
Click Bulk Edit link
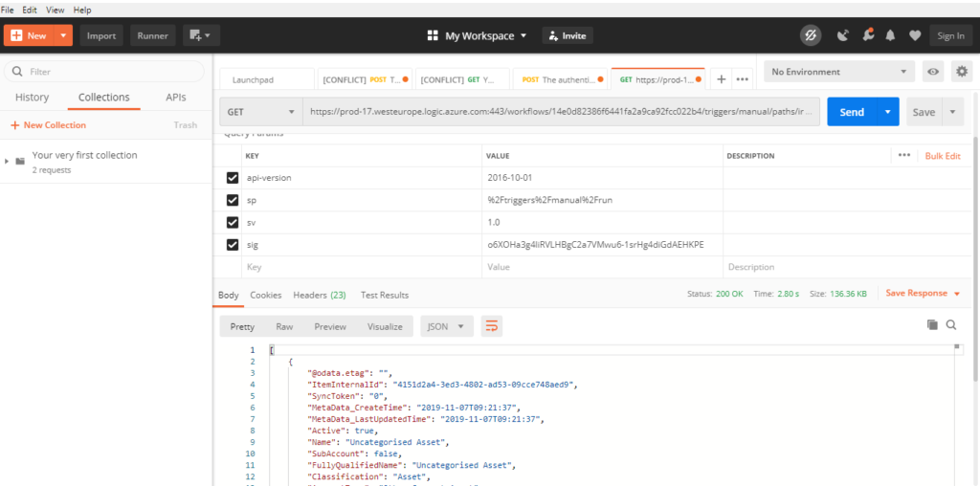(943, 156)
